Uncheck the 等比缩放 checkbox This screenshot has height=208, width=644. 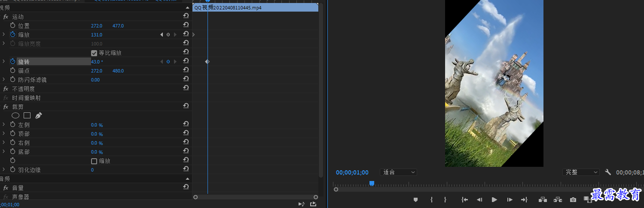[x=94, y=53]
